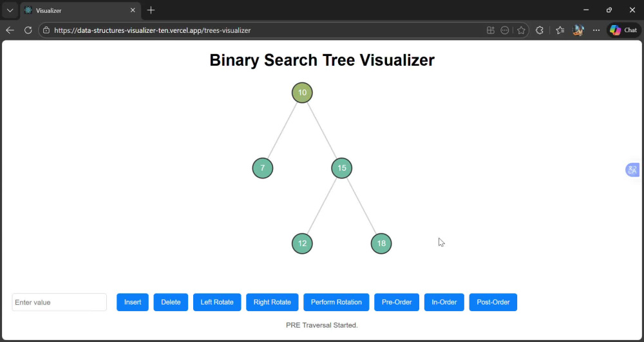Open the tab search dropdown arrow

pyautogui.click(x=10, y=10)
